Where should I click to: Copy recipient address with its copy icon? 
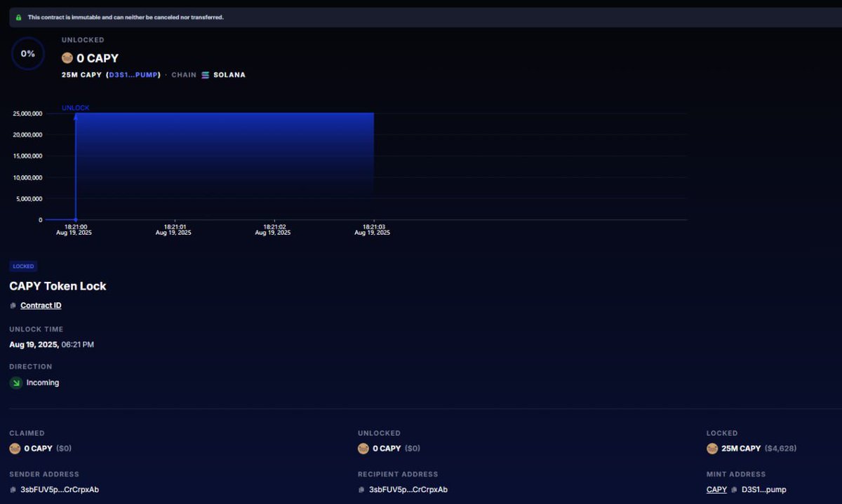click(x=362, y=490)
